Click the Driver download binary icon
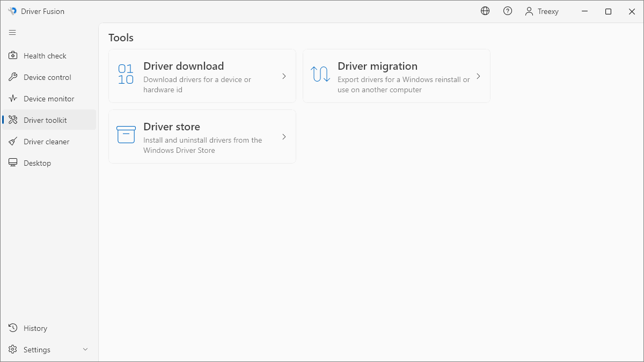Image resolution: width=644 pixels, height=362 pixels. [126, 75]
